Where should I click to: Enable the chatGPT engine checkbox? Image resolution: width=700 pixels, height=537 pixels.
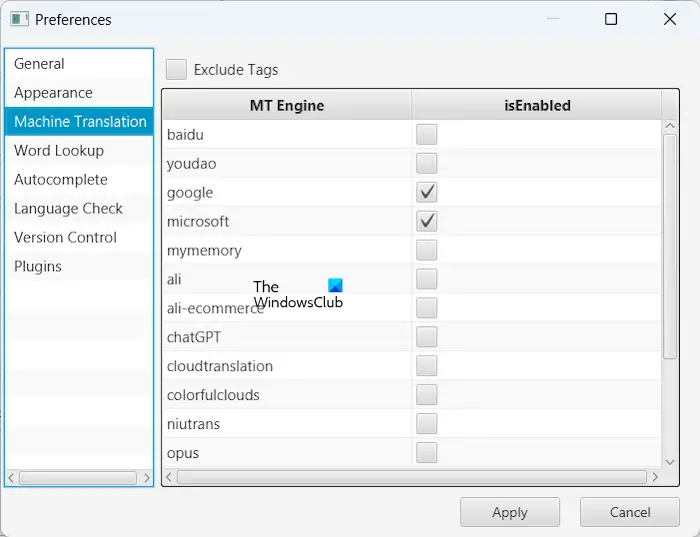tap(426, 337)
